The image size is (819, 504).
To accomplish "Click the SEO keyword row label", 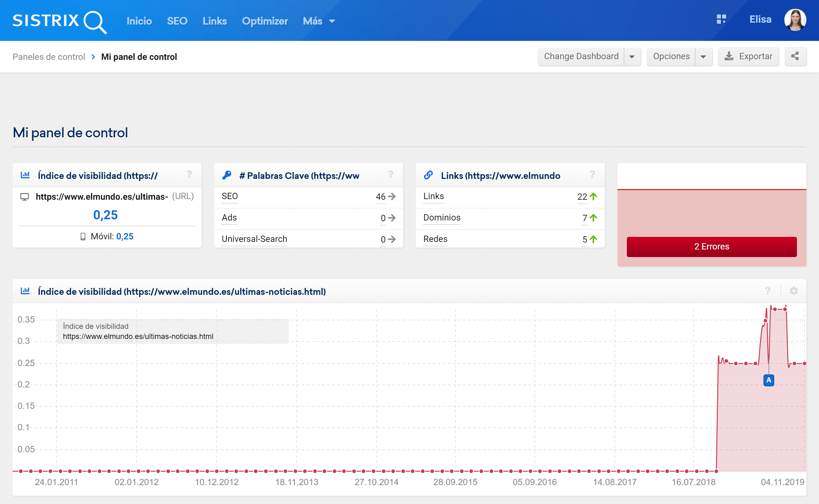I will 230,196.
